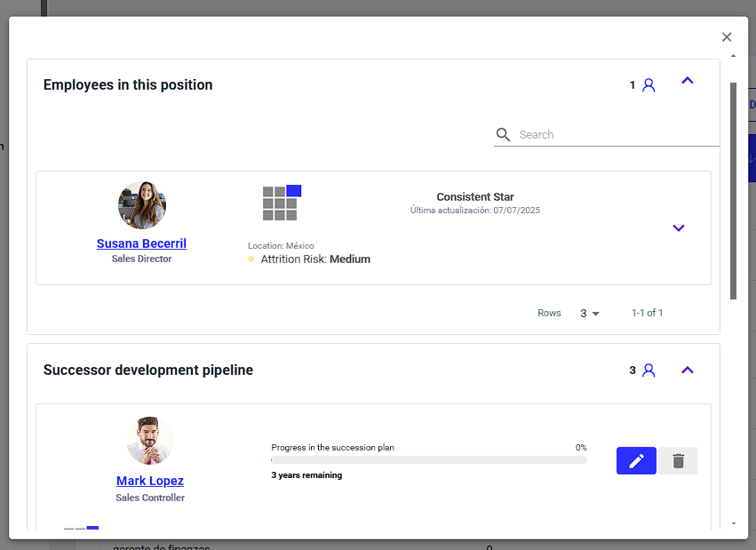Image resolution: width=756 pixels, height=550 pixels.
Task: Open the nine-box grid for Susana Becerril
Action: [282, 203]
